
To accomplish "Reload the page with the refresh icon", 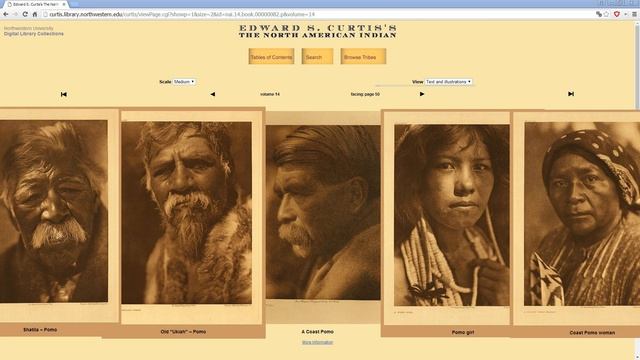I will [x=25, y=14].
